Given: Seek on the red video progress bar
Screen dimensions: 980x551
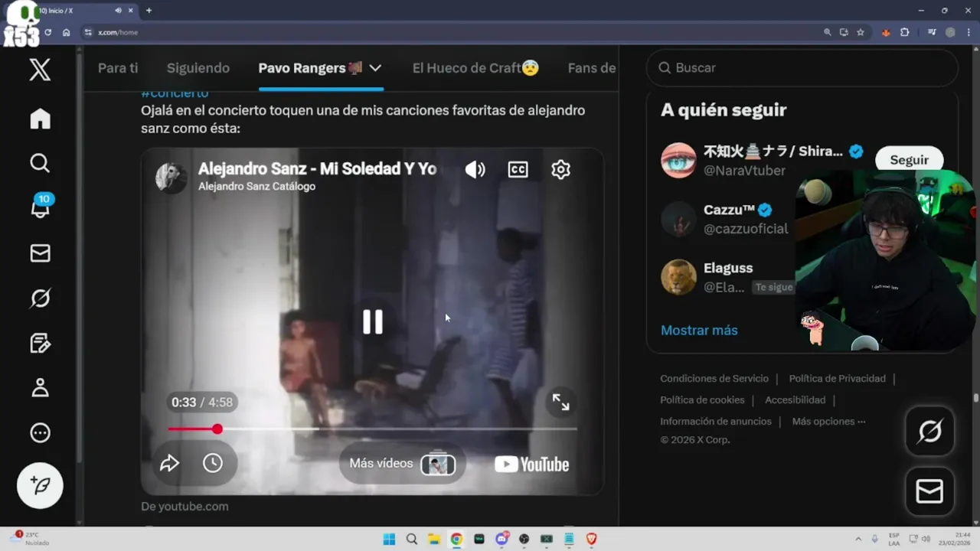Looking at the screenshot, I should [x=372, y=429].
